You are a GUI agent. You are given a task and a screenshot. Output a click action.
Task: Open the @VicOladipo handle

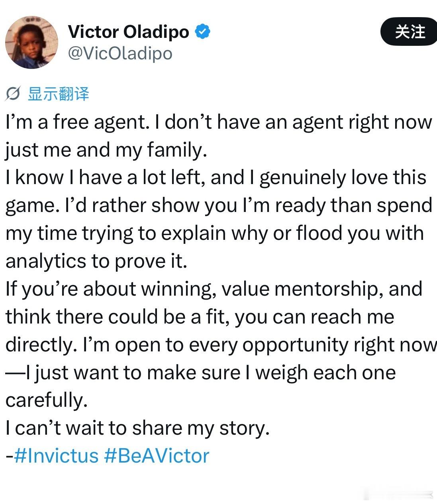[x=120, y=53]
